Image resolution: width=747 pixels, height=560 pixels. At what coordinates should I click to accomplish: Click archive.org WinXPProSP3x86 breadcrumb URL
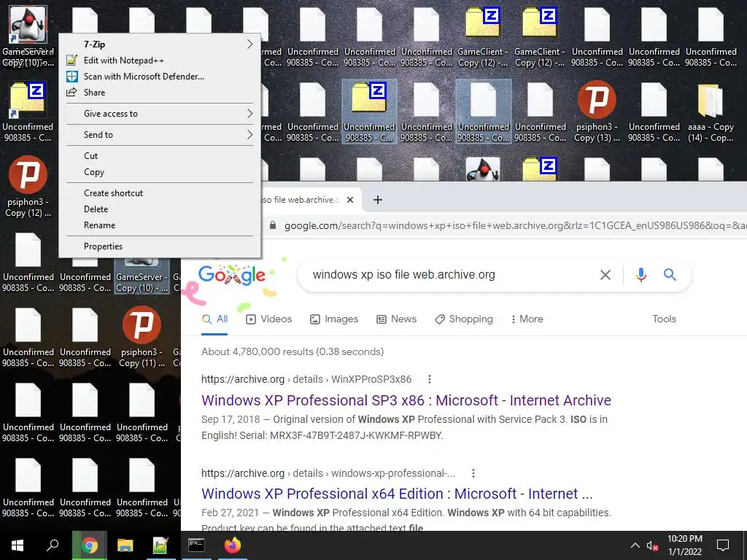[x=306, y=379]
